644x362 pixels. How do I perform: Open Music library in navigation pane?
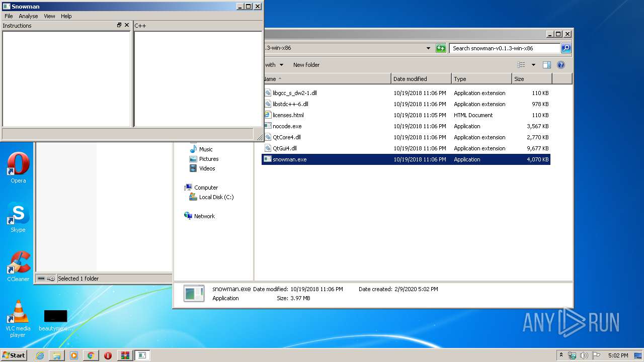[x=205, y=149]
